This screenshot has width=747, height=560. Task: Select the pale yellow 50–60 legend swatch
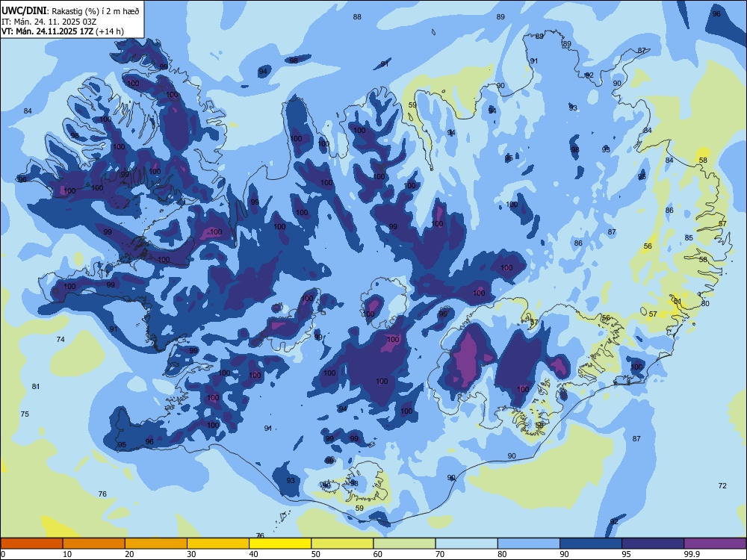342,544
